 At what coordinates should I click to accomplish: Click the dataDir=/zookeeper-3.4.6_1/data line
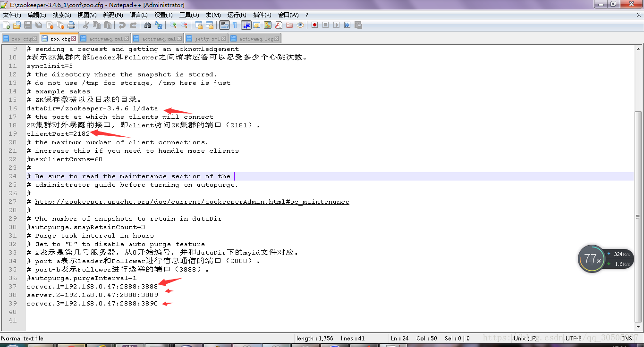(x=93, y=108)
